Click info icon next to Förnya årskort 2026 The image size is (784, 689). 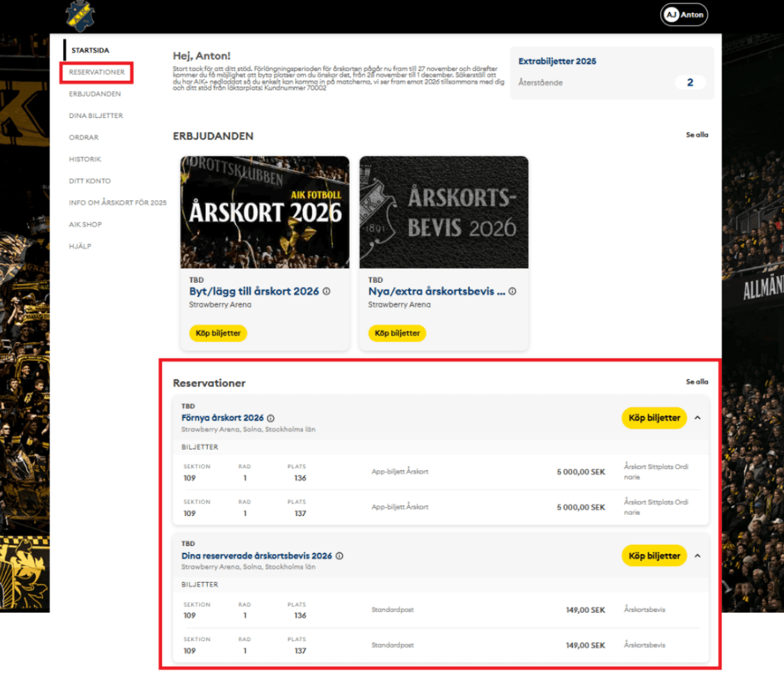pyautogui.click(x=271, y=418)
